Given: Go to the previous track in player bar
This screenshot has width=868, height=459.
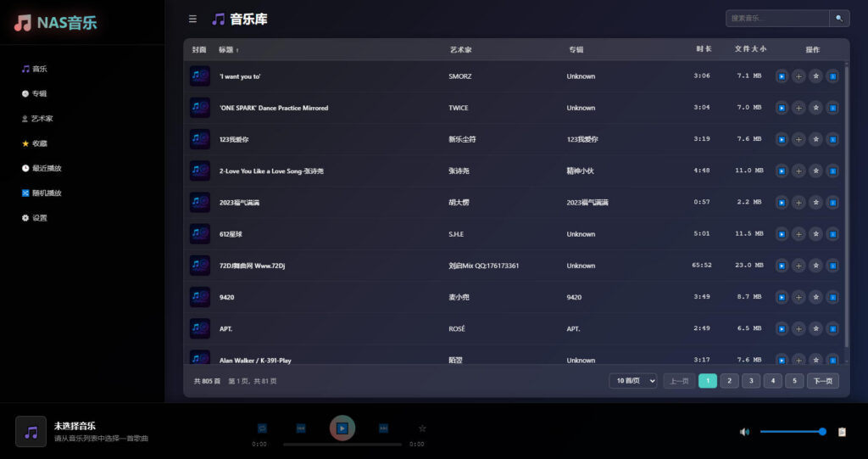Looking at the screenshot, I should (301, 428).
